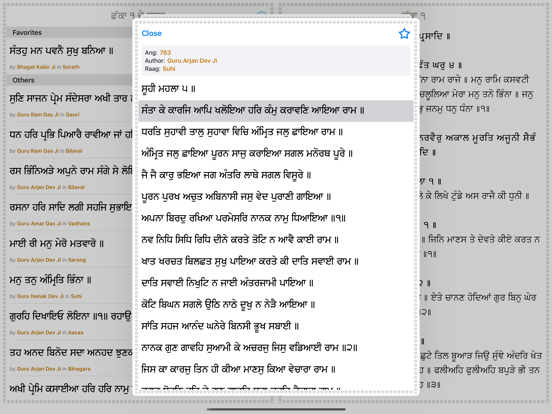
Task: Tap background line ਏਤੇ ਚਾਨਣ ਹੋਦਿਆਂ ਗੁਰ ਬਿਨੁ ਘੋਰ
Action: 483,297
